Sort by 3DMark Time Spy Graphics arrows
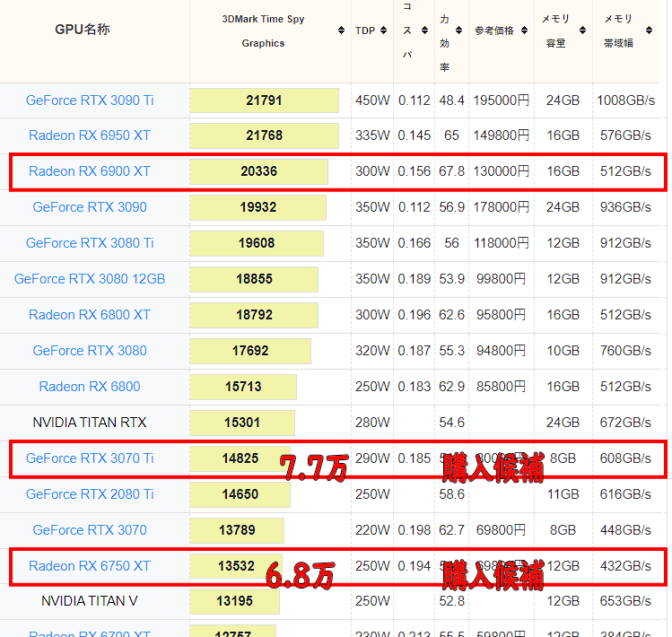This screenshot has height=637, width=672. pyautogui.click(x=341, y=31)
